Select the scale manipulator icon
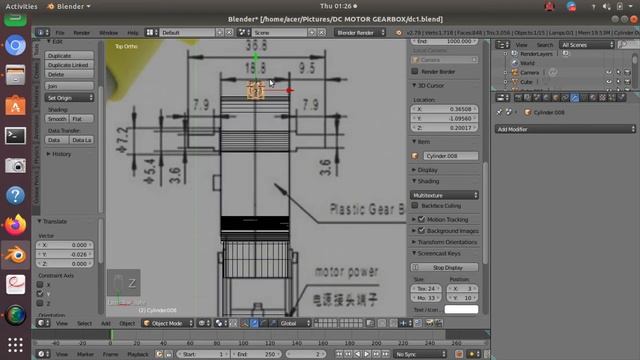 tap(273, 323)
